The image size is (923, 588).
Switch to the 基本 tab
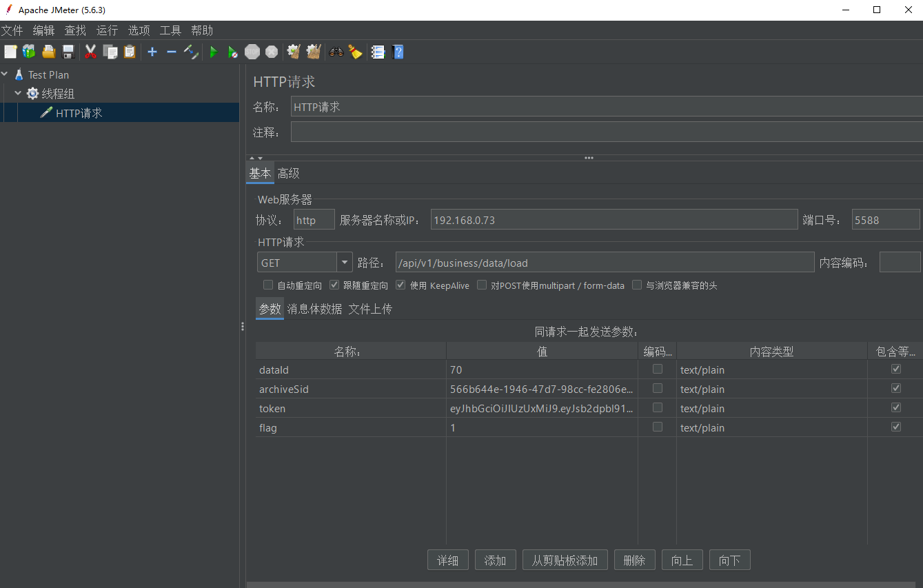tap(260, 174)
